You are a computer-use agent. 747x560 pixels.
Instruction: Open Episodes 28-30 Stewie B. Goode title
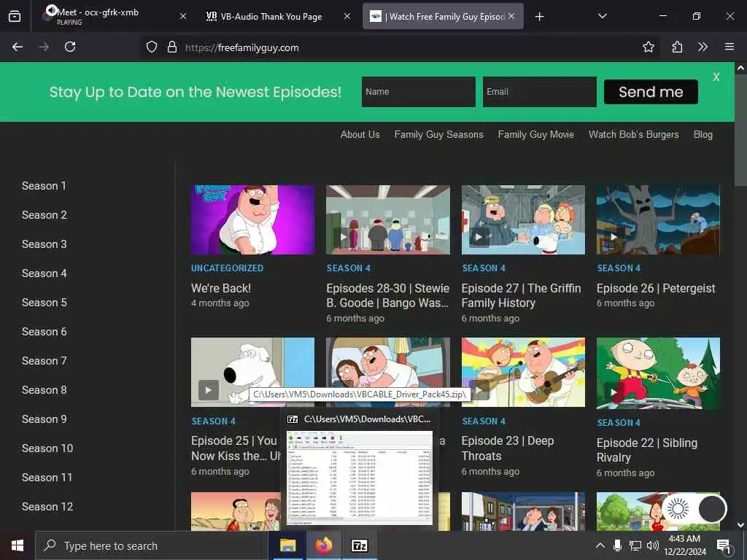[x=388, y=296]
